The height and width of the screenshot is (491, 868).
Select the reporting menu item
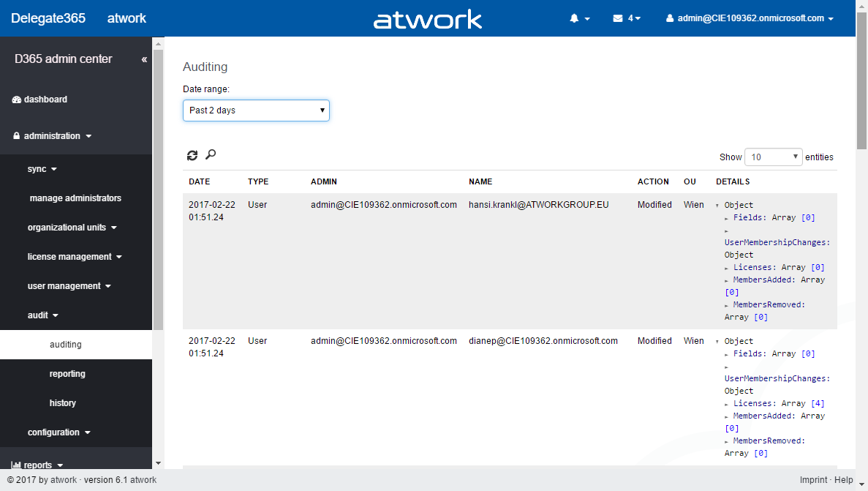click(67, 374)
